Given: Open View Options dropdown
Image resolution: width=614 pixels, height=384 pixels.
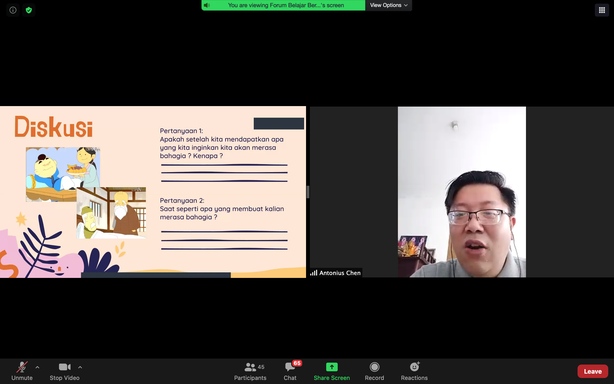Looking at the screenshot, I should [x=388, y=5].
